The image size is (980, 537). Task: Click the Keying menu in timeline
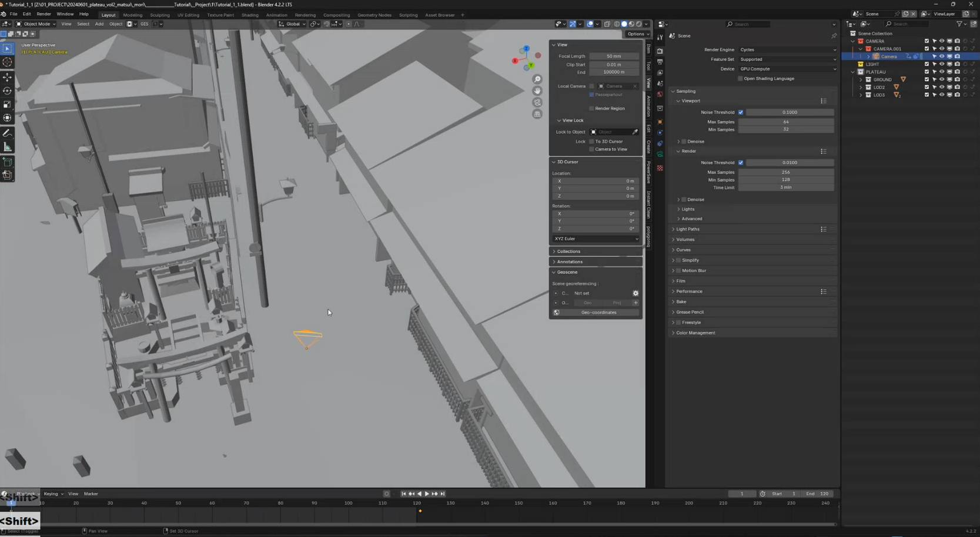pos(53,494)
